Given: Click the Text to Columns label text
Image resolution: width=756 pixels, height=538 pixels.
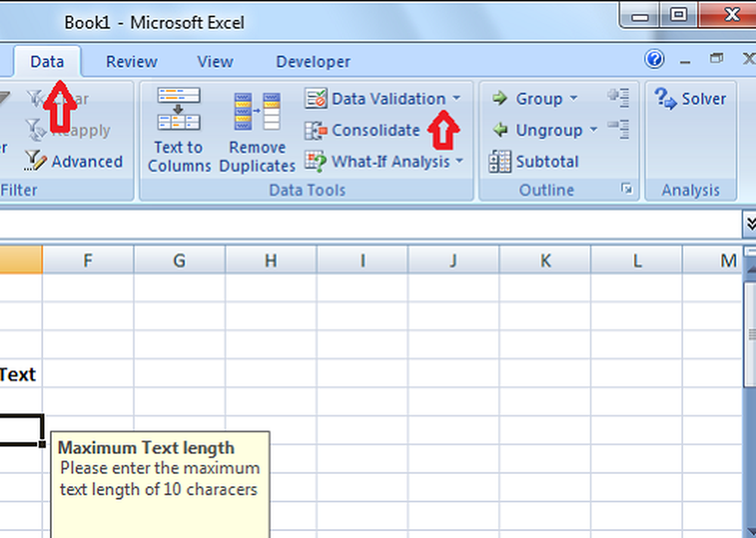Looking at the screenshot, I should (x=179, y=156).
